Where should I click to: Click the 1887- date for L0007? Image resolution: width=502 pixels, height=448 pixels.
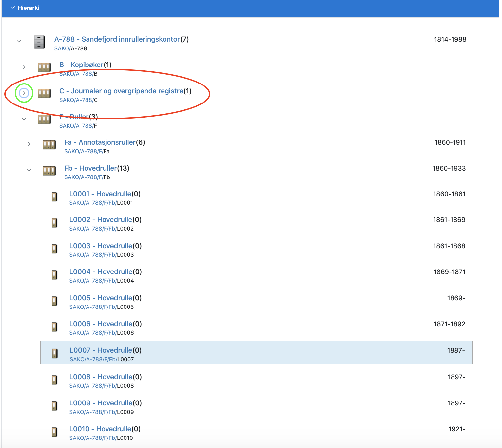[456, 350]
